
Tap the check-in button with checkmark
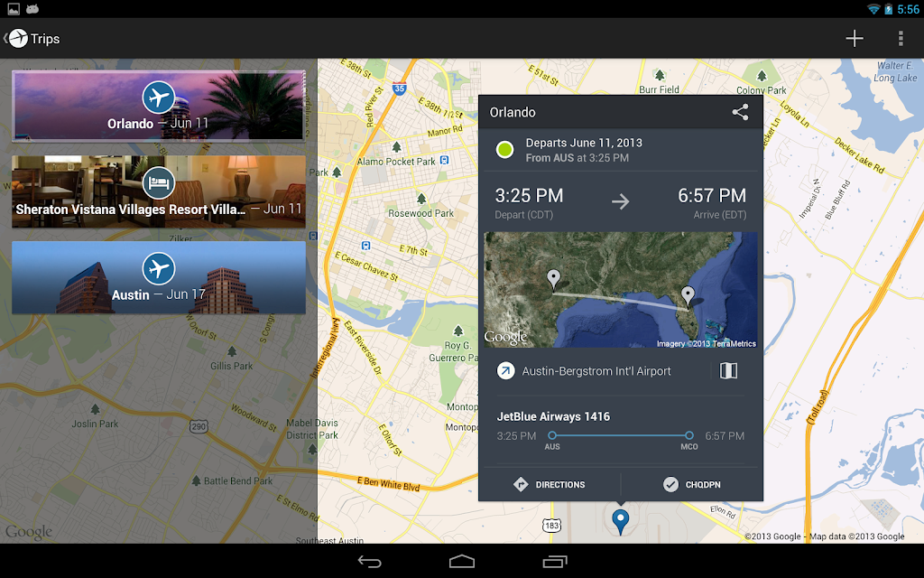[x=692, y=485]
